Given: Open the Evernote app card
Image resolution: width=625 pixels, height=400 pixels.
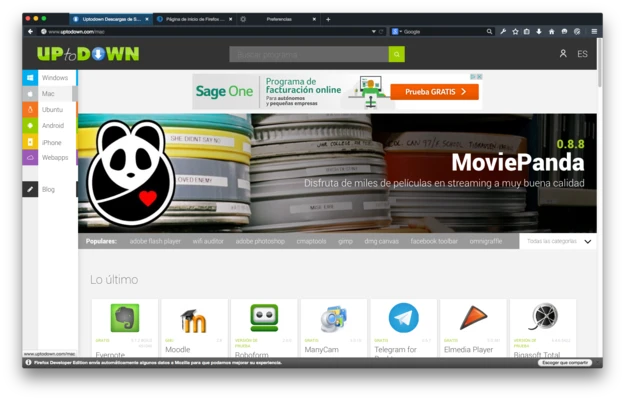Looking at the screenshot, I should 125,328.
